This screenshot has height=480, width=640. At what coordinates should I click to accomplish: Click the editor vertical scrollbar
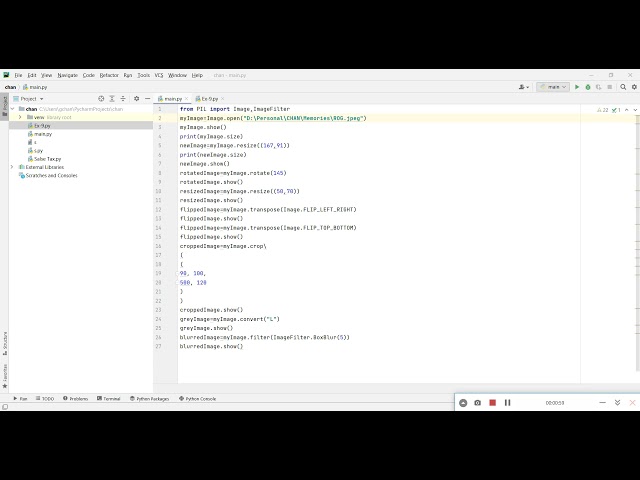coord(637,245)
